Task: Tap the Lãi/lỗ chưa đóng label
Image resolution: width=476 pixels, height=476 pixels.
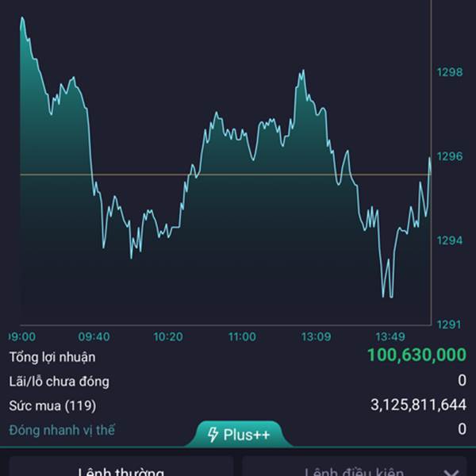Action: [59, 382]
